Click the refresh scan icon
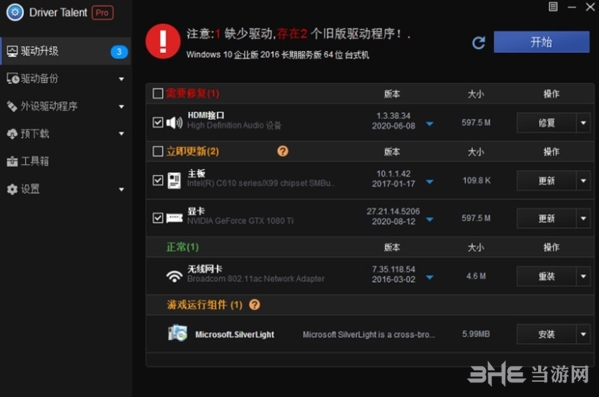Image resolution: width=599 pixels, height=397 pixels. tap(478, 42)
